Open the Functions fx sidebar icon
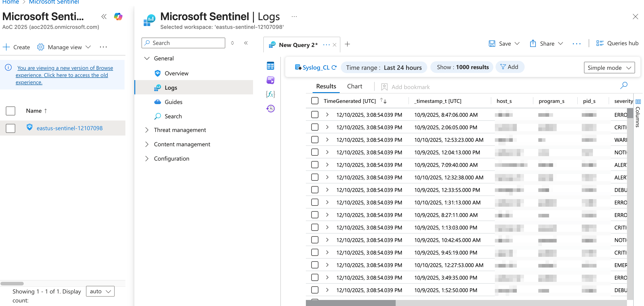 point(270,94)
